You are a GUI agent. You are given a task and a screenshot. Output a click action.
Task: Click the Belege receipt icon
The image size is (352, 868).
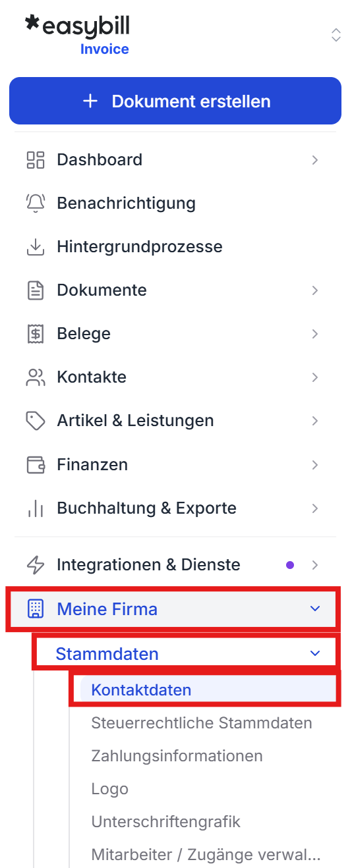tap(35, 334)
